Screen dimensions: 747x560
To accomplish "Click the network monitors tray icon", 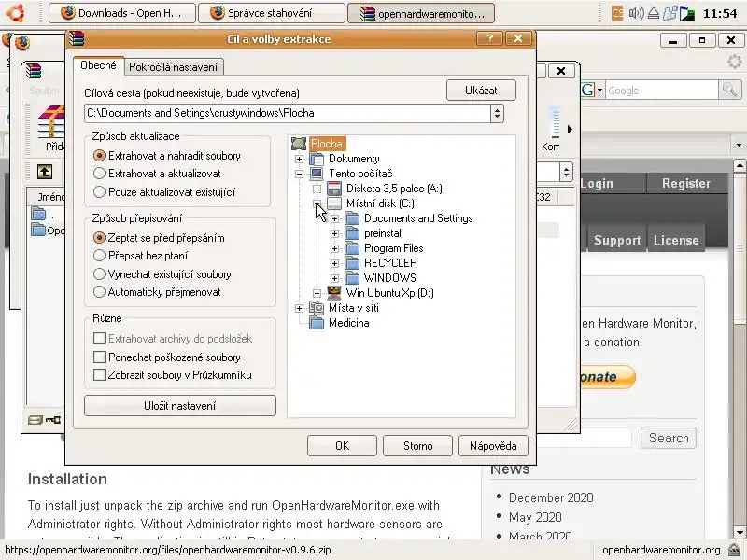I will point(670,13).
